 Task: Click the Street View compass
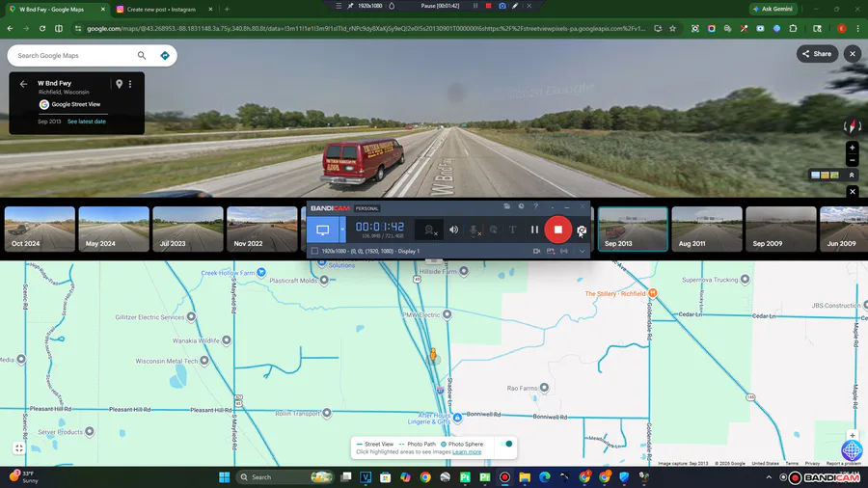pos(852,126)
